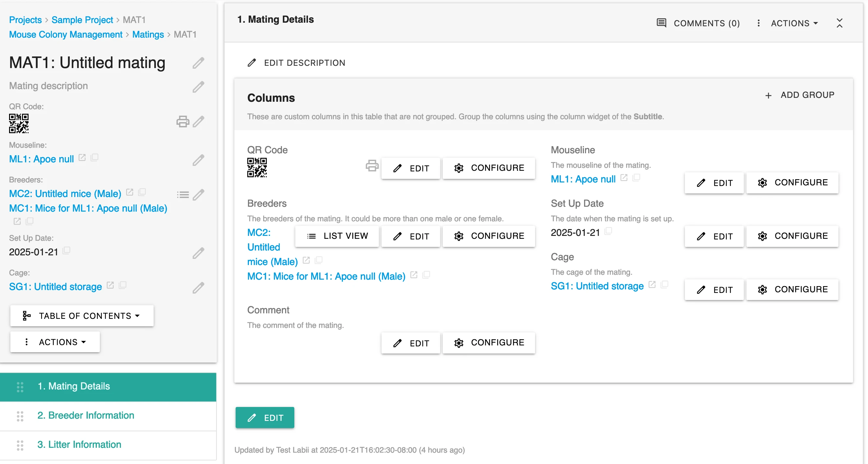Screen dimensions: 868x464
Task: Edit Cage pencil in left sidebar
Action: click(x=198, y=287)
